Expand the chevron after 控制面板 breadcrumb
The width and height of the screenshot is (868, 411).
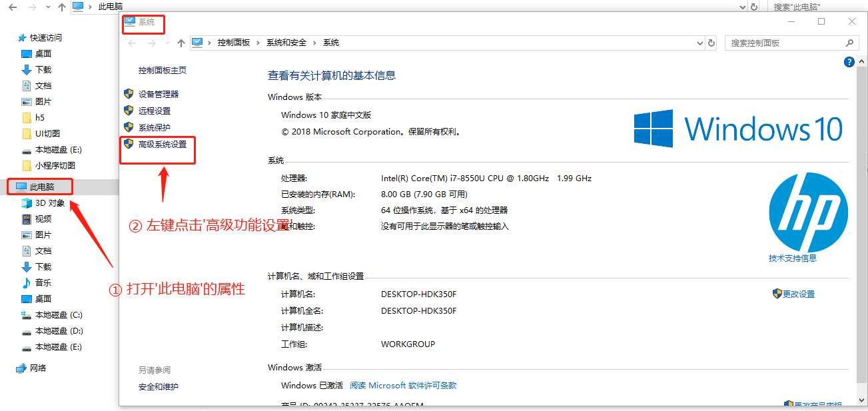tap(258, 43)
